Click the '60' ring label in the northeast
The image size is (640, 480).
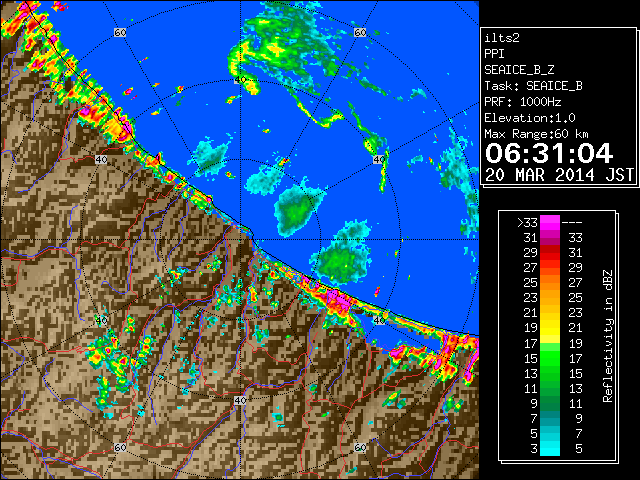[360, 32]
